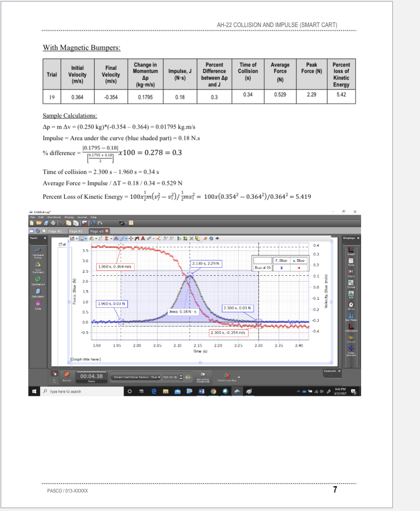Close the Page #3 tab
This screenshot has width=420, height=511.
point(107,231)
